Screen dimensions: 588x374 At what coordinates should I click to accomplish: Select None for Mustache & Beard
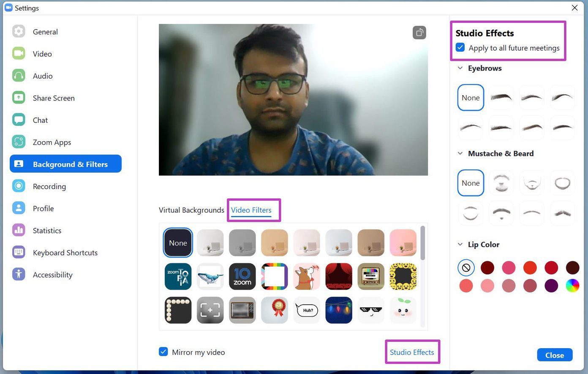click(x=471, y=183)
